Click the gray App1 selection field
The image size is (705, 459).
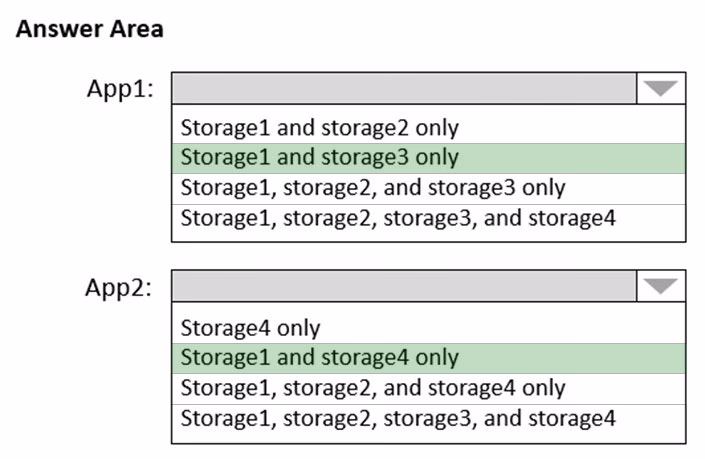[404, 88]
